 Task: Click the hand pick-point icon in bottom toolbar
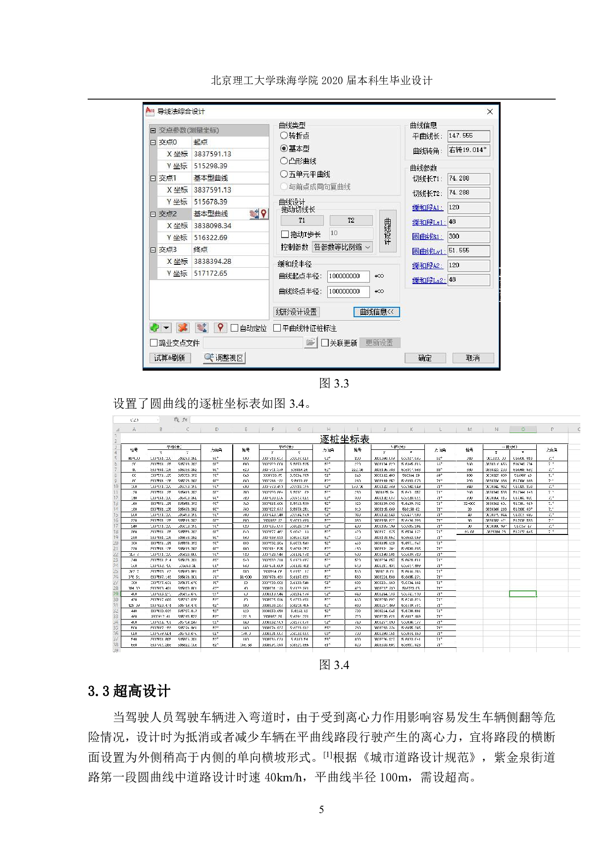pos(202,328)
